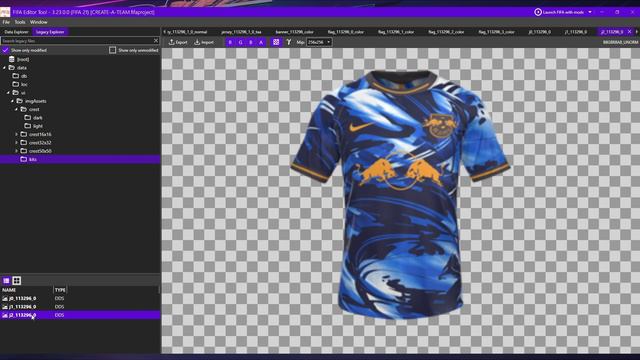Screen dimensions: 640x360
Task: Select file j0_113296_0
Action: (80, 298)
